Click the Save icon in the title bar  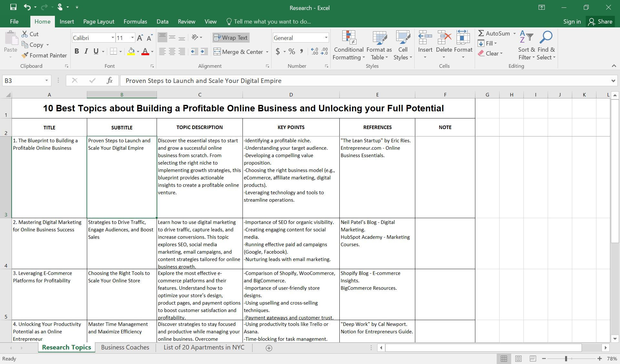pos(13,7)
